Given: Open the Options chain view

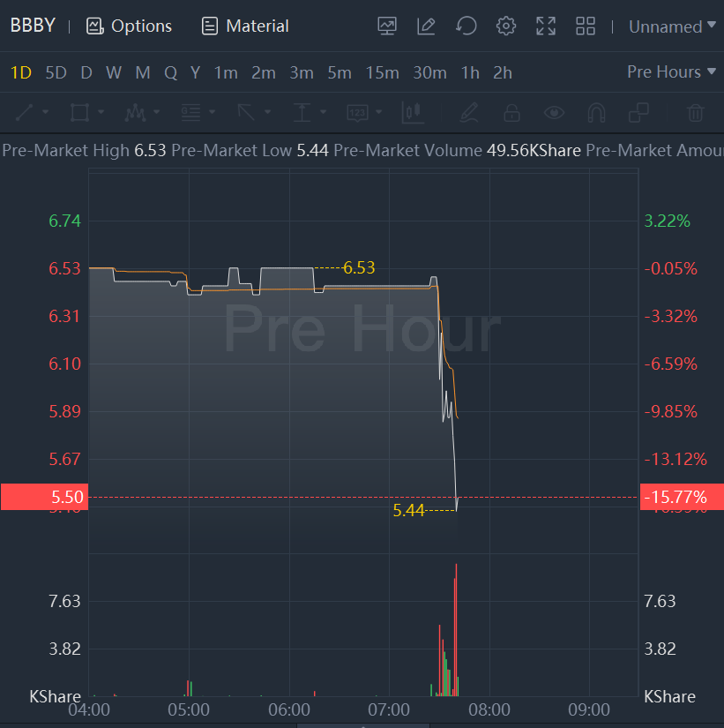Looking at the screenshot, I should 129,26.
